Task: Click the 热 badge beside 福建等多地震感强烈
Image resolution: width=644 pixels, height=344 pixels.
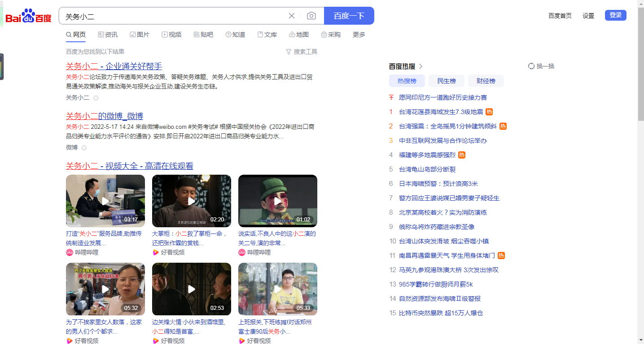Action: click(x=462, y=155)
